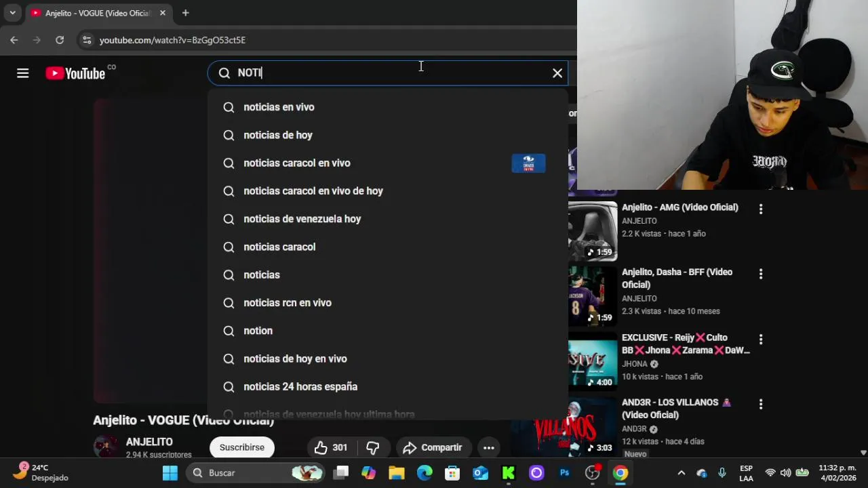Open File Explorer from the taskbar

pyautogui.click(x=397, y=473)
